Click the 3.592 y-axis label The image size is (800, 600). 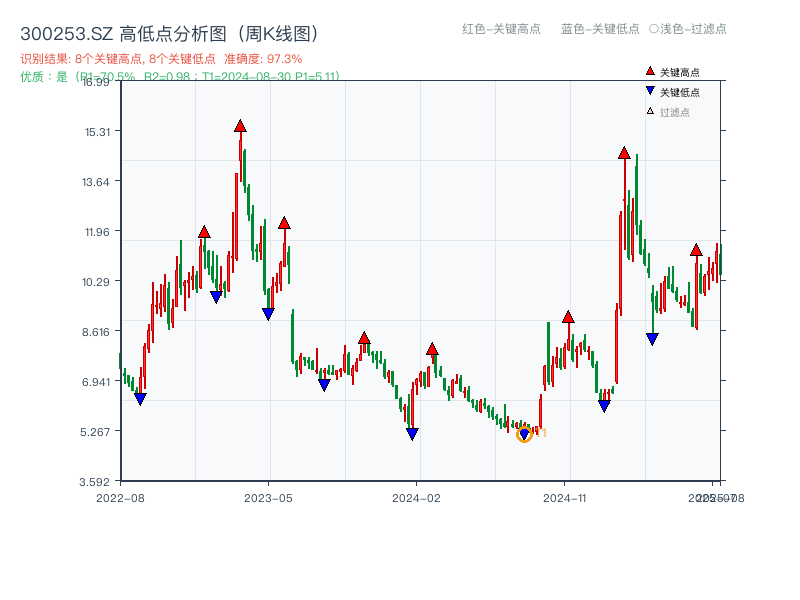click(x=94, y=482)
